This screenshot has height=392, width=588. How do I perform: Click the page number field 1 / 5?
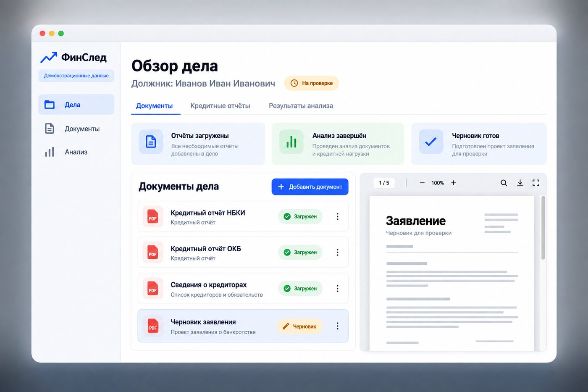pos(384,183)
